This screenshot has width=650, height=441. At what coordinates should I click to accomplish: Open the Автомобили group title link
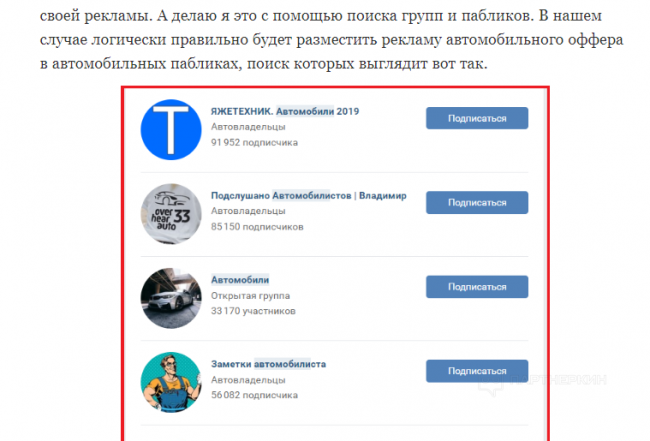tap(240, 280)
